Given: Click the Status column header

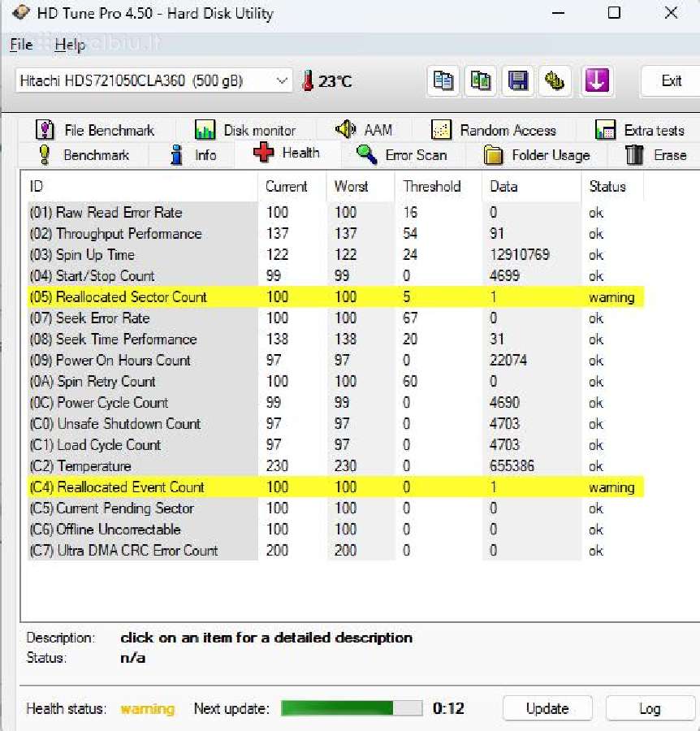Looking at the screenshot, I should pyautogui.click(x=612, y=187).
